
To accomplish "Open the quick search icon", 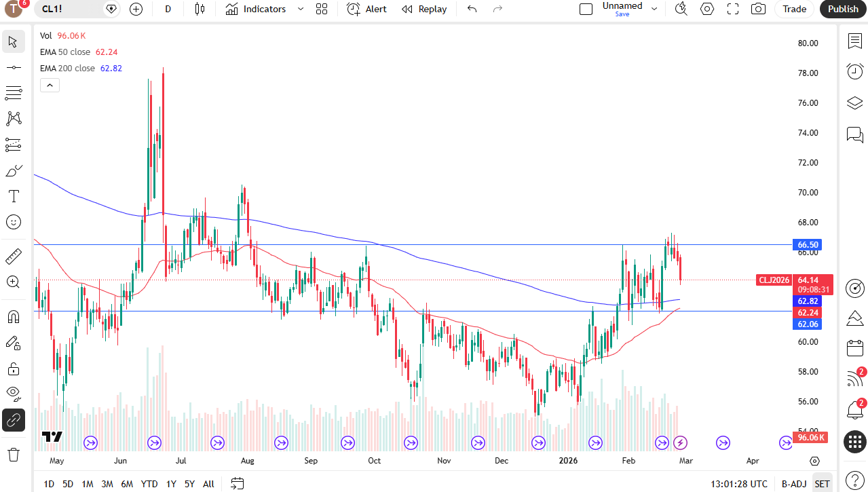I will [x=681, y=9].
